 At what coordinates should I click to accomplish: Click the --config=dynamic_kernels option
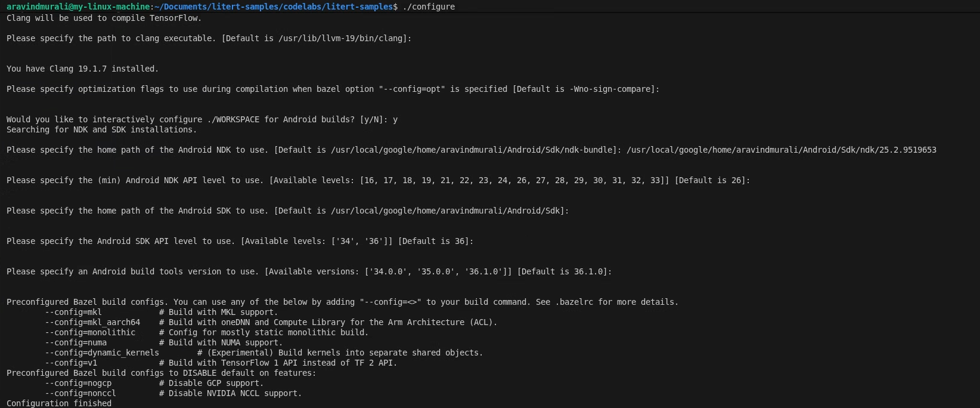(x=102, y=353)
